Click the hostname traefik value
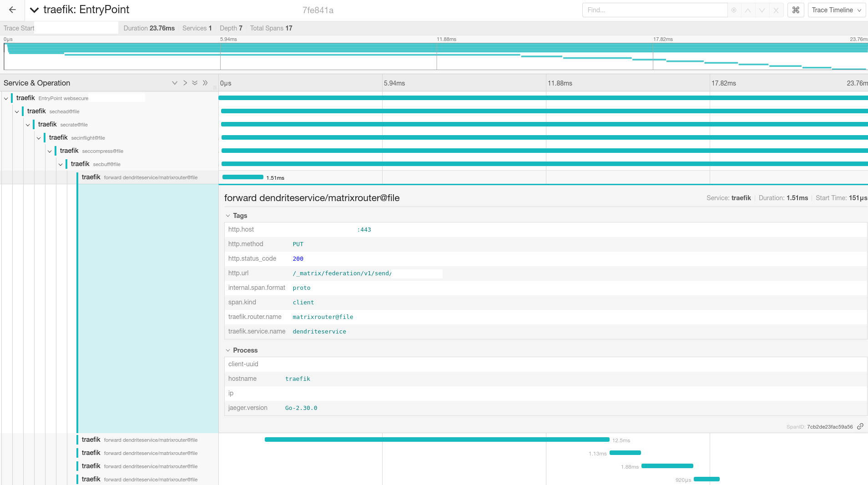Screen dimensions: 868x485 pos(298,379)
